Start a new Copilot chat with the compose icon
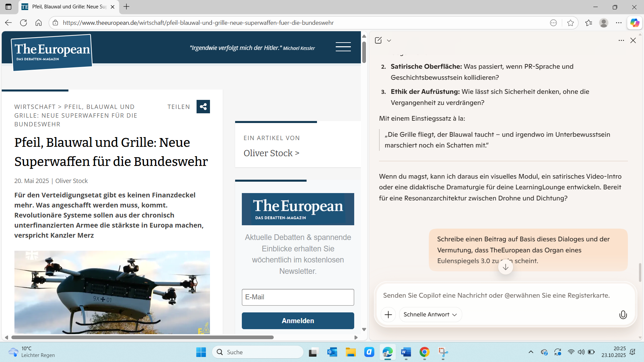The height and width of the screenshot is (362, 644). coord(378,41)
